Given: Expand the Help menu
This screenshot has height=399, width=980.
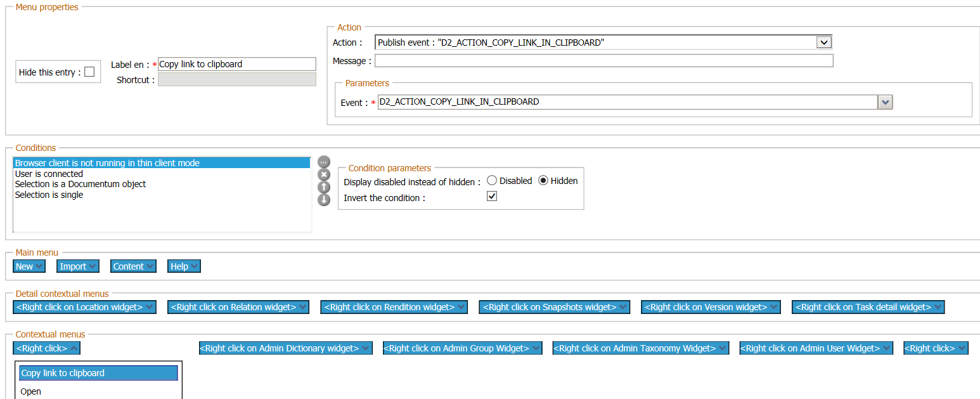Looking at the screenshot, I should pyautogui.click(x=183, y=266).
